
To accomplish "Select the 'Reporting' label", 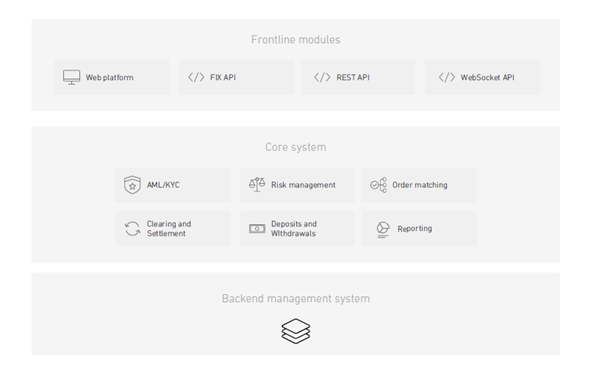I will coord(415,229).
